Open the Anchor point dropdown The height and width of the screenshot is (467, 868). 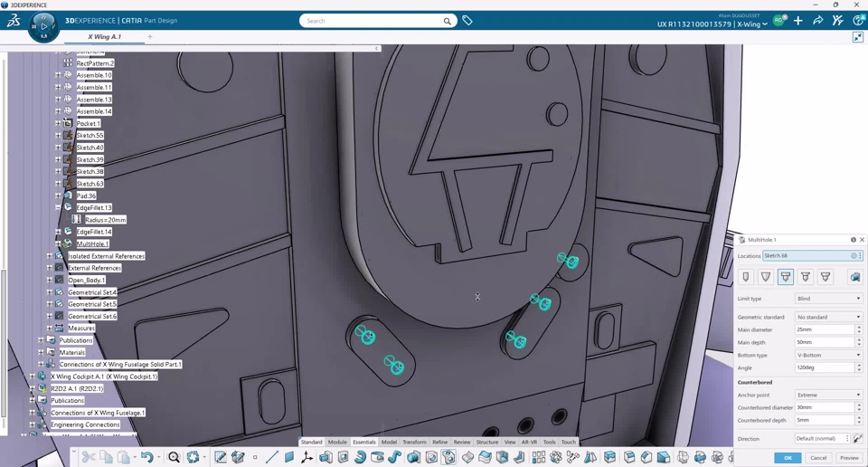tap(829, 395)
